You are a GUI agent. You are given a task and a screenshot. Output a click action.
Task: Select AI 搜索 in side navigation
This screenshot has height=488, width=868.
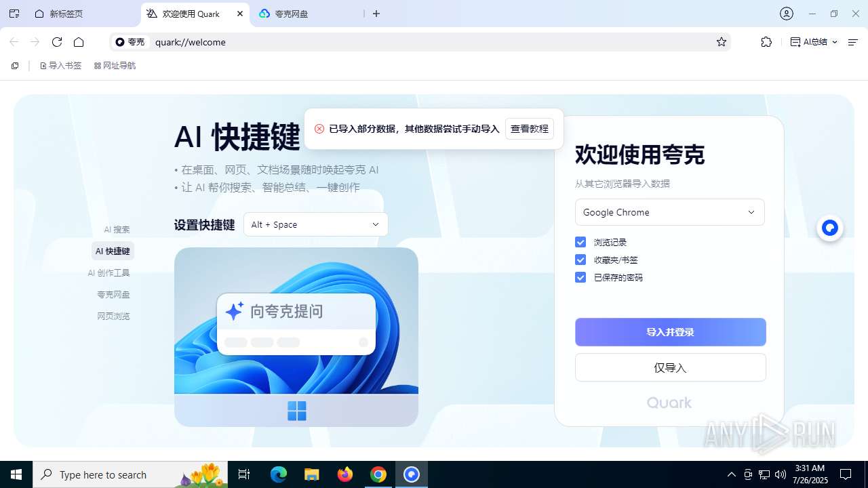117,230
